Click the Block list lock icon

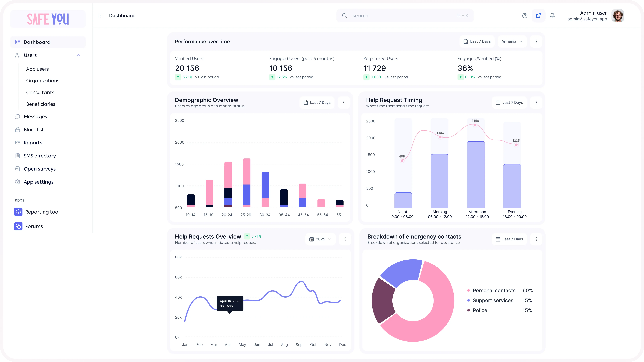click(x=18, y=130)
